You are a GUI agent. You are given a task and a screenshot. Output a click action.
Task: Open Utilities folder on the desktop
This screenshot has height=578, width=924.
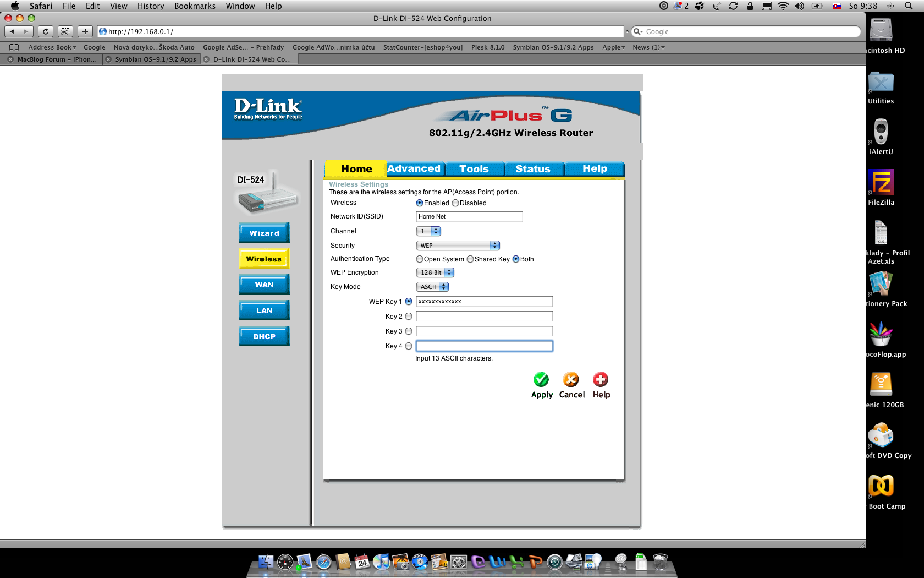tap(881, 83)
